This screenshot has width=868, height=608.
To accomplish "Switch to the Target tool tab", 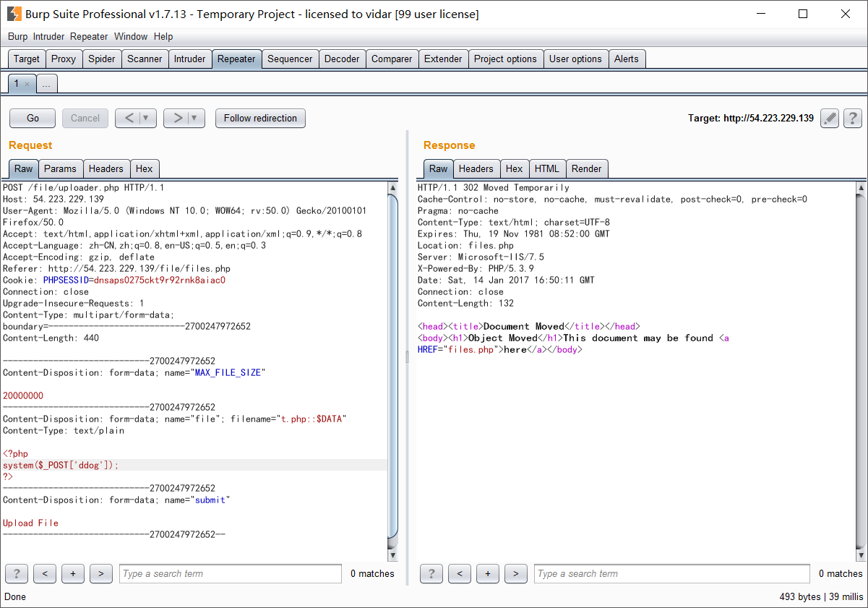I will click(x=27, y=59).
